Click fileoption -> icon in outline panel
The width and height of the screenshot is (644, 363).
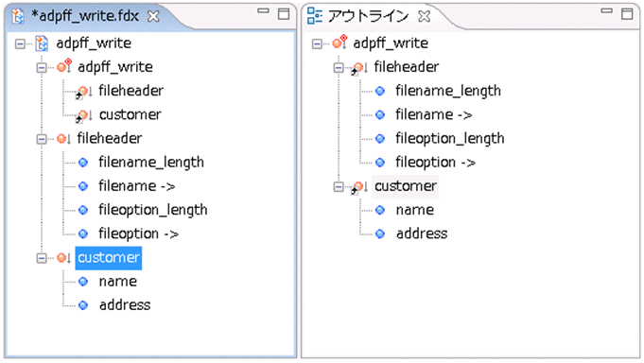[x=380, y=163]
